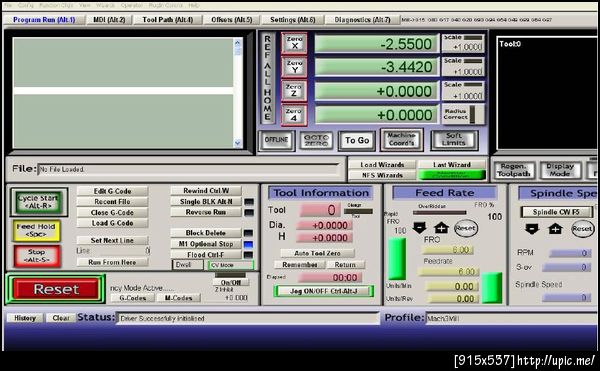This screenshot has height=371, width=600.
Task: Open the Offsets (Alt5) tab
Action: tap(232, 20)
